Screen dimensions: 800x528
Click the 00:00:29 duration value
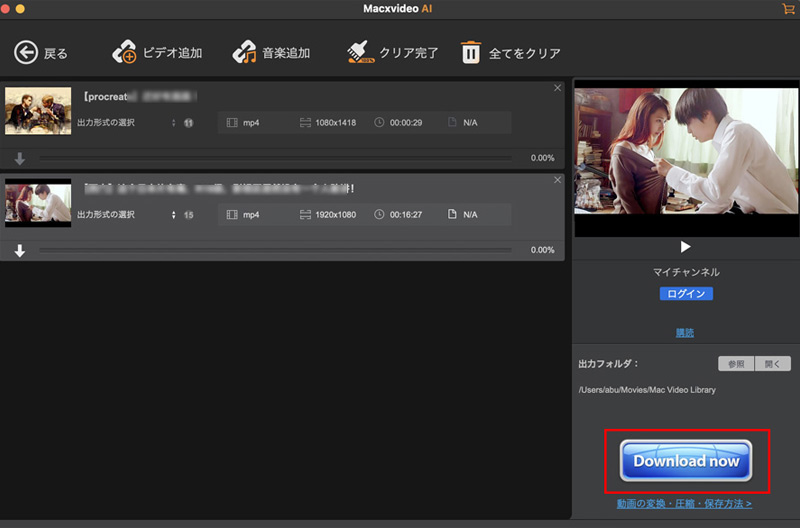[406, 123]
